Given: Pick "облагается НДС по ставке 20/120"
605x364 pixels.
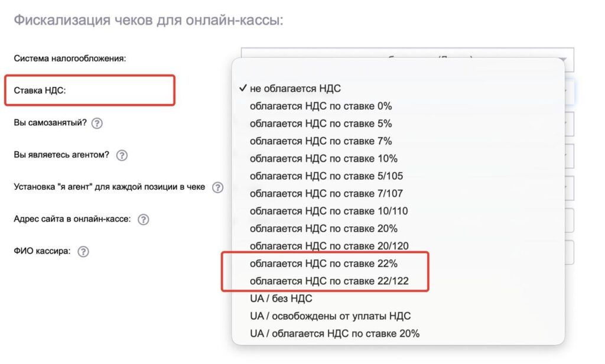Looking at the screenshot, I should click(329, 246).
